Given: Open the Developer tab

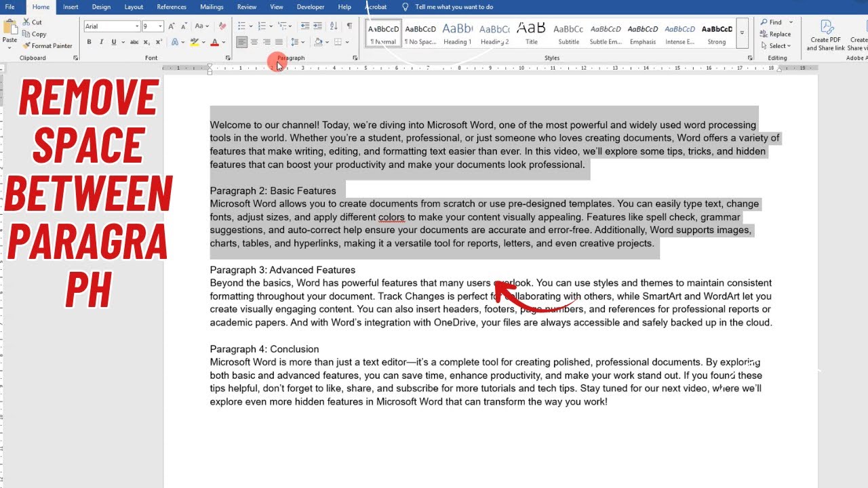Looking at the screenshot, I should (x=311, y=7).
